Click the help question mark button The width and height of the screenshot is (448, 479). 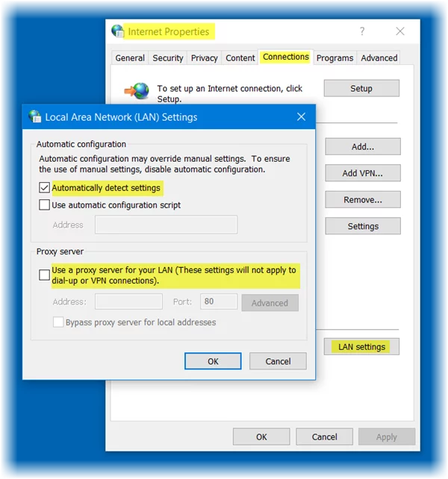[363, 31]
